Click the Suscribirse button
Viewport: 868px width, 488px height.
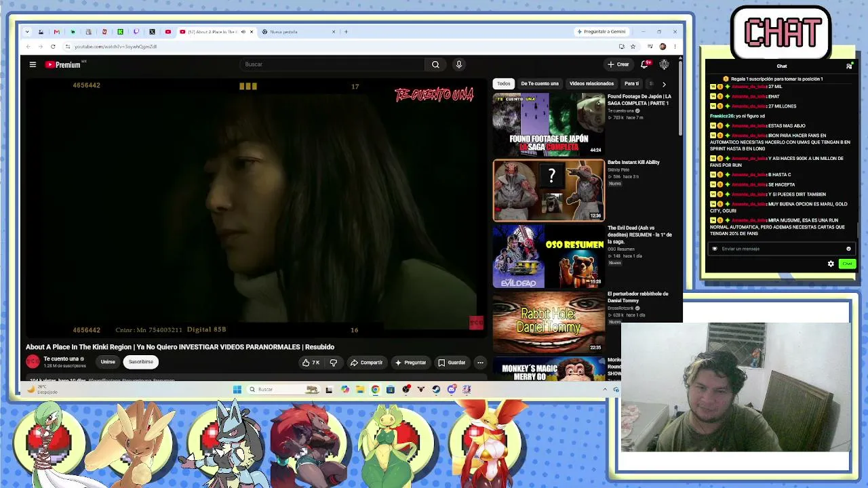pos(141,362)
